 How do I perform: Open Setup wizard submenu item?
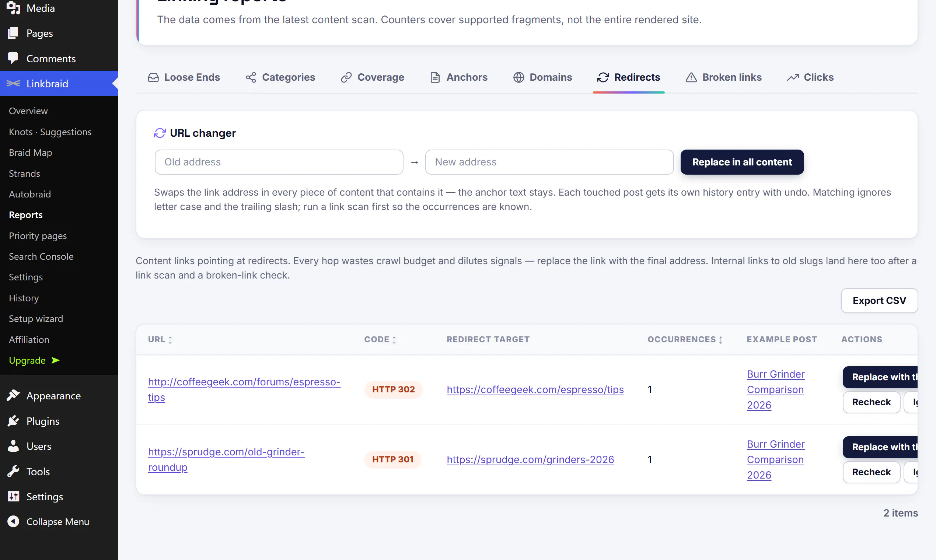[35, 318]
